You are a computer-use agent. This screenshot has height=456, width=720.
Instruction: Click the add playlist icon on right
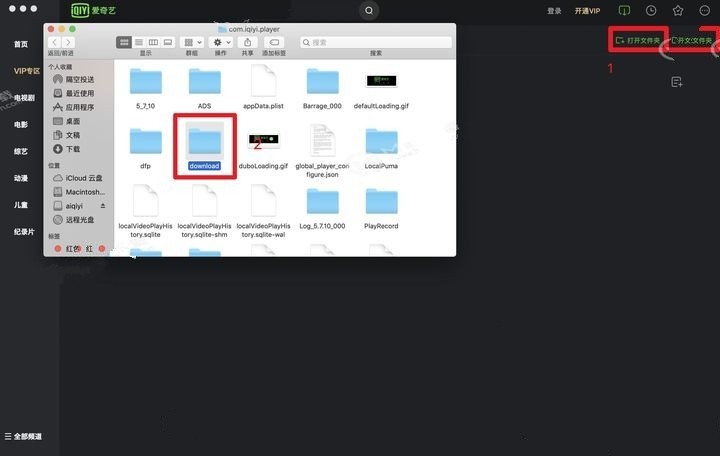pos(677,82)
